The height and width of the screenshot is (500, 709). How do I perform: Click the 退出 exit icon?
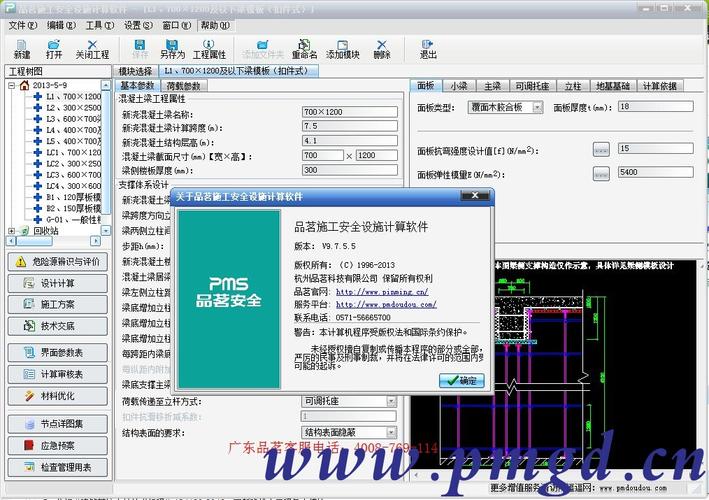click(x=428, y=49)
